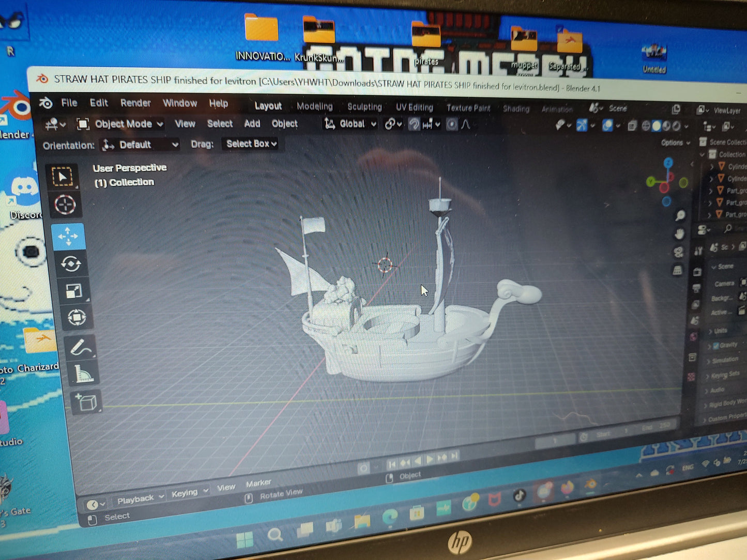747x560 pixels.
Task: Open the Edit menu
Action: 99,103
